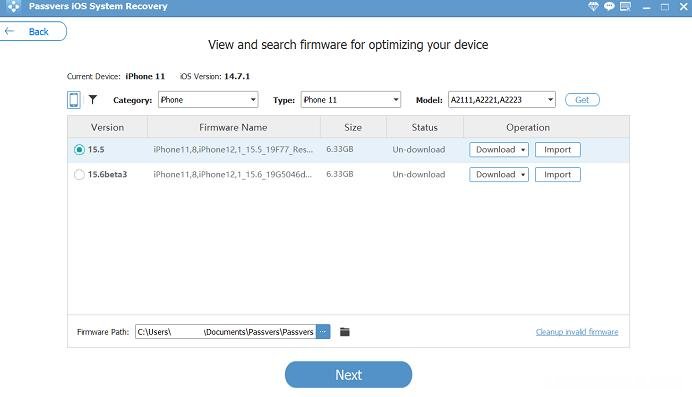Click the Passvers app logo icon
The image size is (692, 397).
pos(14,6)
